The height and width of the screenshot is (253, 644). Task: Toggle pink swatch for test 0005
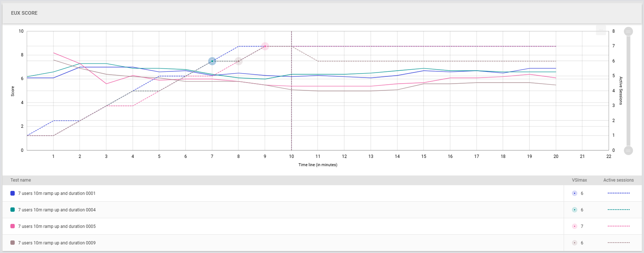13,226
